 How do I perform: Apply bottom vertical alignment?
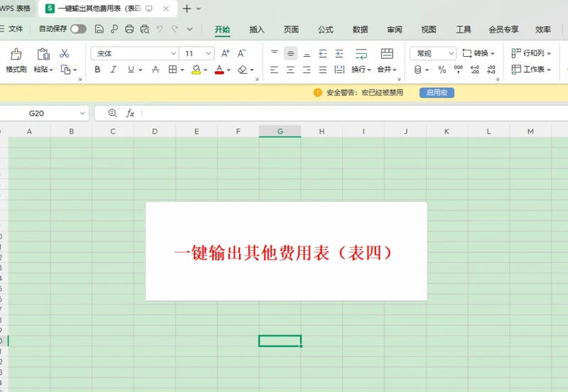(307, 54)
